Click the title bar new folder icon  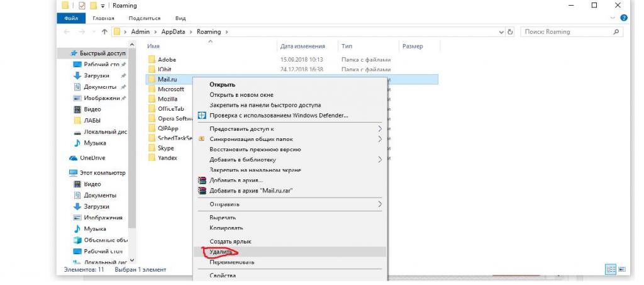coord(93,6)
